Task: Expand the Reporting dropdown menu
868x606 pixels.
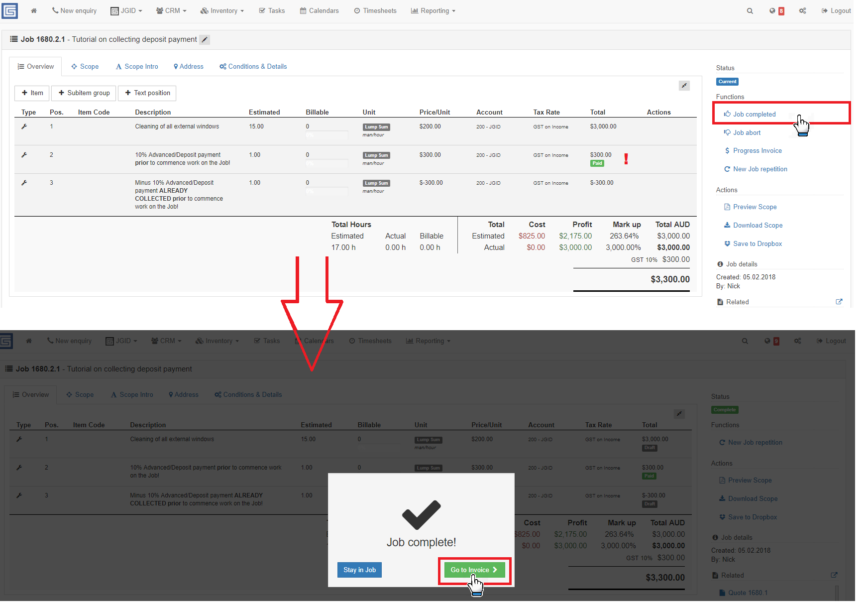Action: tap(433, 10)
